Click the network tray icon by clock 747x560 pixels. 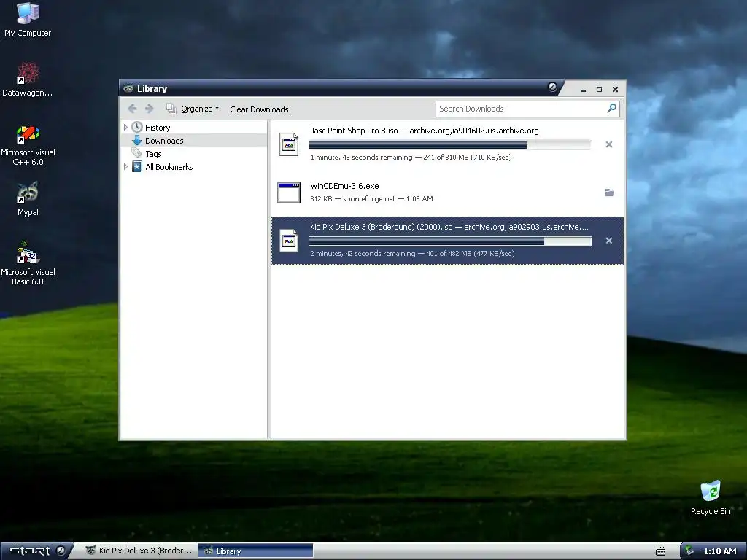click(689, 551)
